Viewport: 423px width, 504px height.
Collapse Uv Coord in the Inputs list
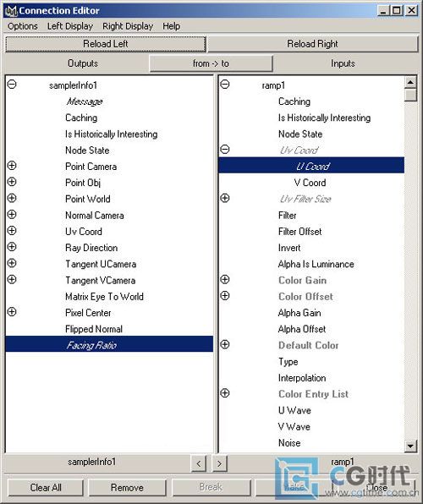[x=225, y=150]
